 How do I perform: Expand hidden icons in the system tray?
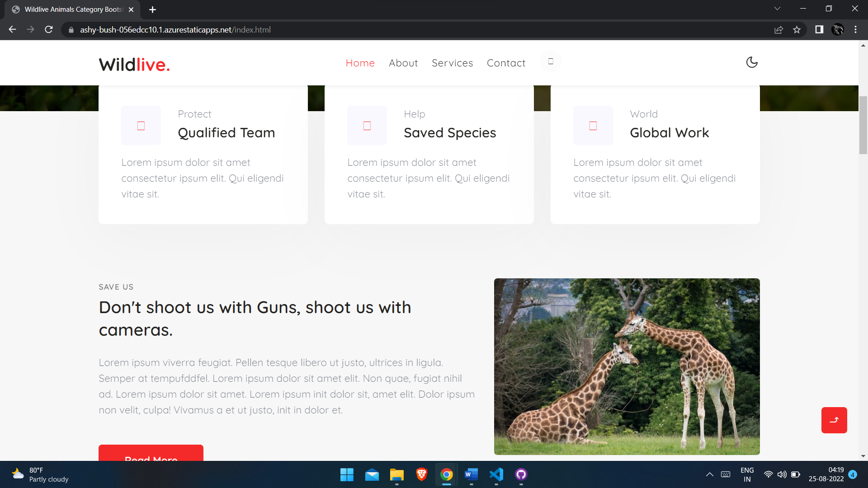pos(709,474)
